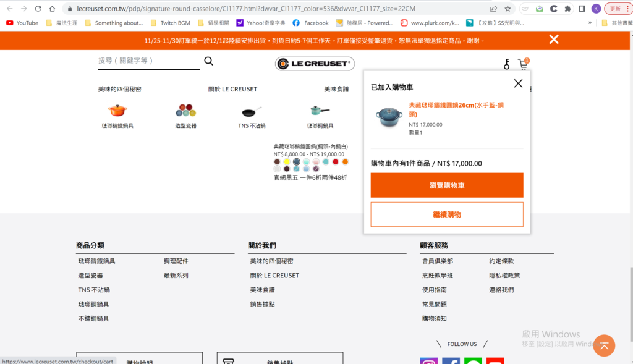Open the 留學相關 bookmark folder

(x=213, y=23)
